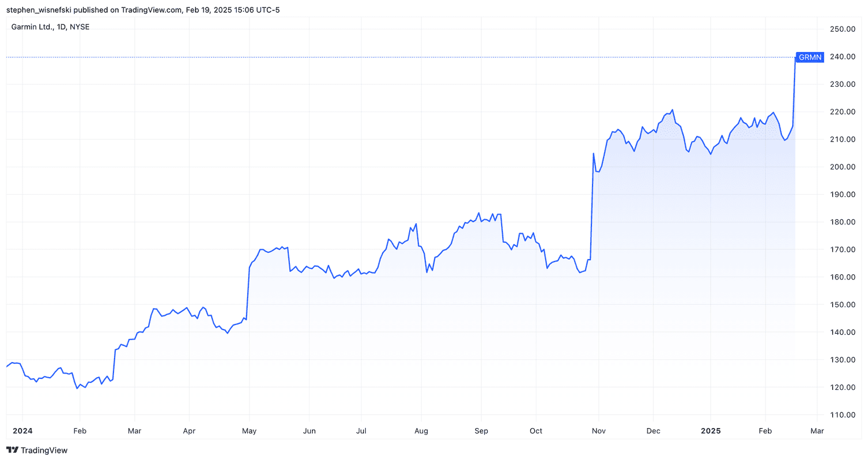The image size is (868, 461).
Task: Click the 240.00 price axis label
Action: coord(843,57)
